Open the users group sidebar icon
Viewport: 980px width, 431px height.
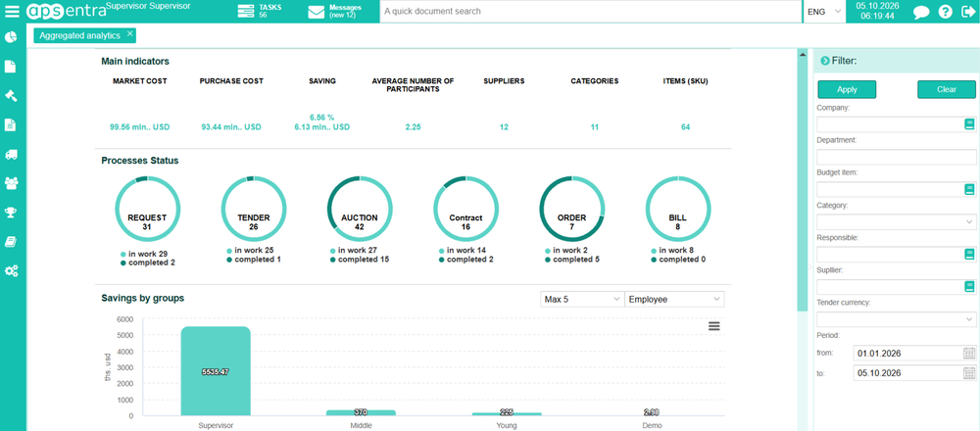click(11, 183)
